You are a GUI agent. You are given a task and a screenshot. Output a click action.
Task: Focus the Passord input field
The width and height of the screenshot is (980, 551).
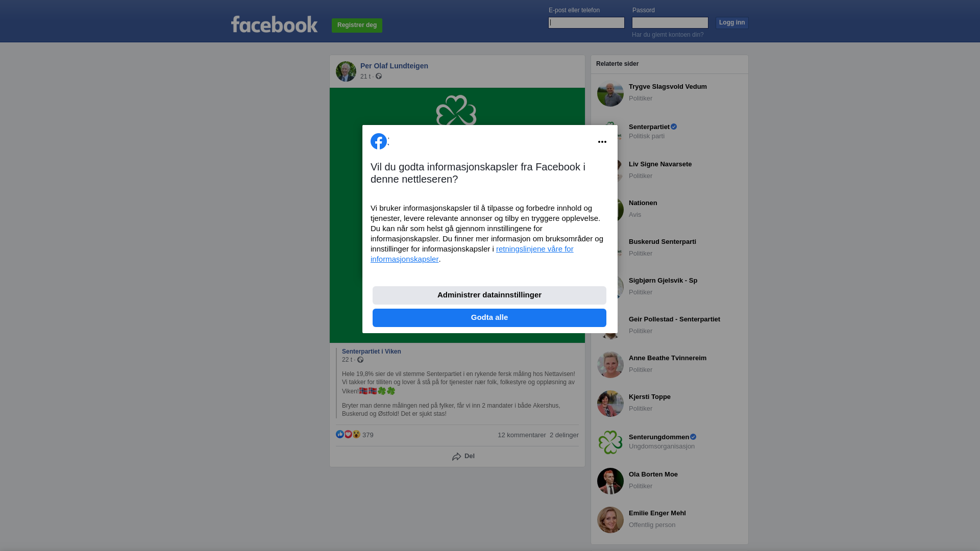[x=670, y=22]
